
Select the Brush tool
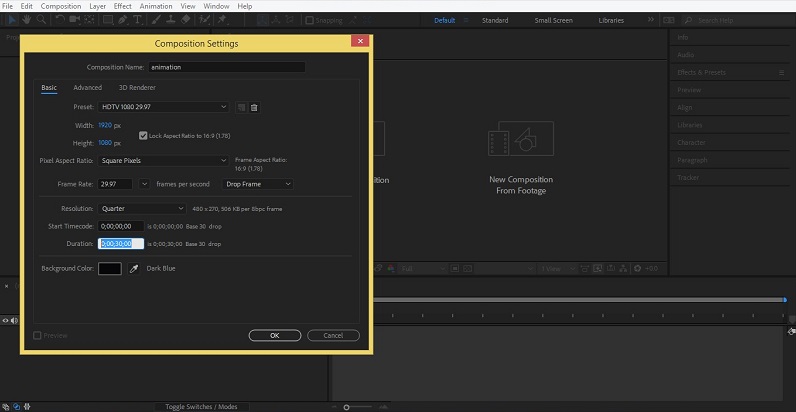click(156, 19)
